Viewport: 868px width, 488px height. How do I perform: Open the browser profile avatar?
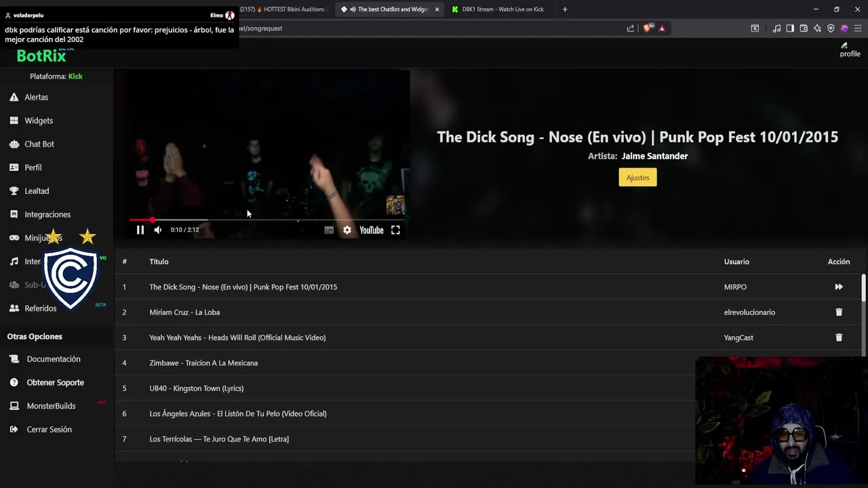tap(844, 28)
